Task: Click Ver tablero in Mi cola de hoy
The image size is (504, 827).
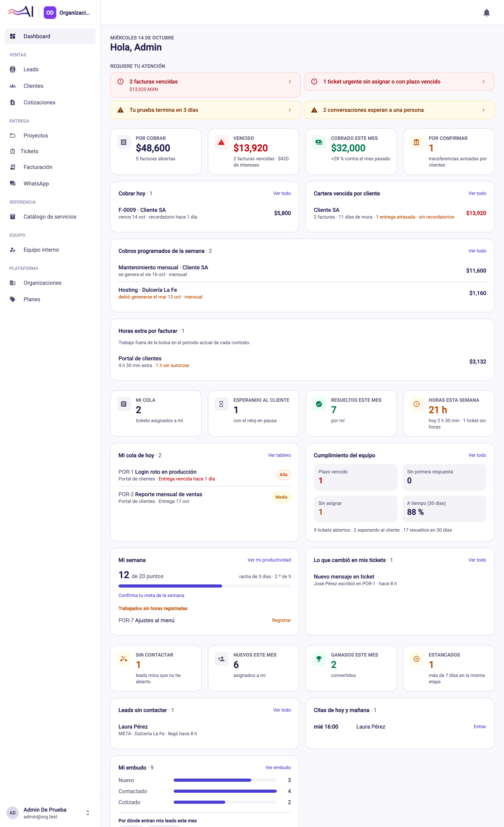Action: point(279,455)
